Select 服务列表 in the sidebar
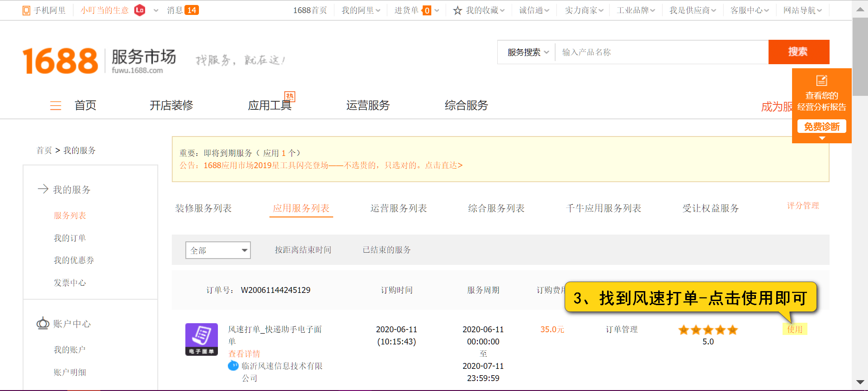 [x=70, y=215]
